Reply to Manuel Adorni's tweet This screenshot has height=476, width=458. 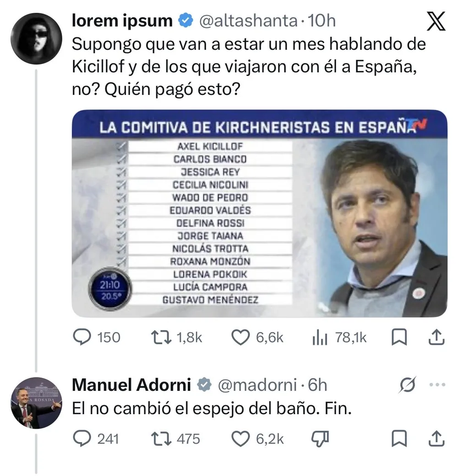(x=83, y=439)
